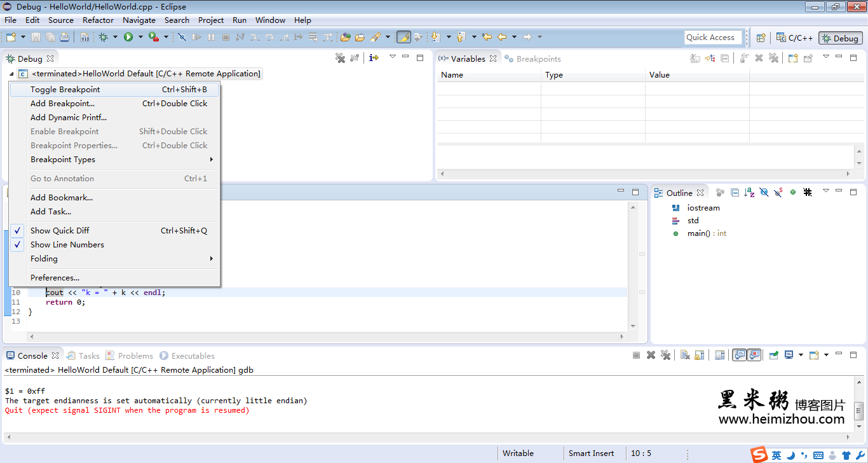
Task: Toggle Show Quick Diff option
Action: coord(60,231)
